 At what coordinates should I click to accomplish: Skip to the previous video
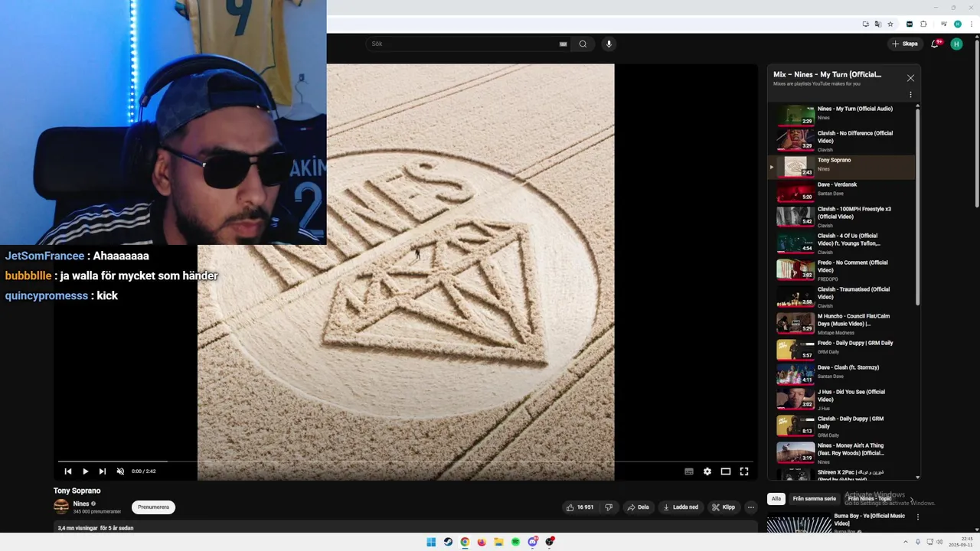tap(68, 471)
